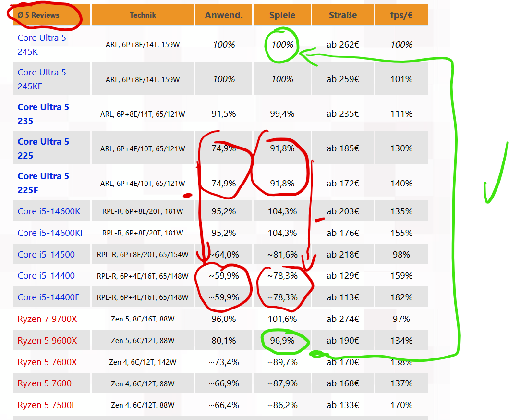Select the Spiele value ~89,7%
The height and width of the screenshot is (420, 509).
282,362
